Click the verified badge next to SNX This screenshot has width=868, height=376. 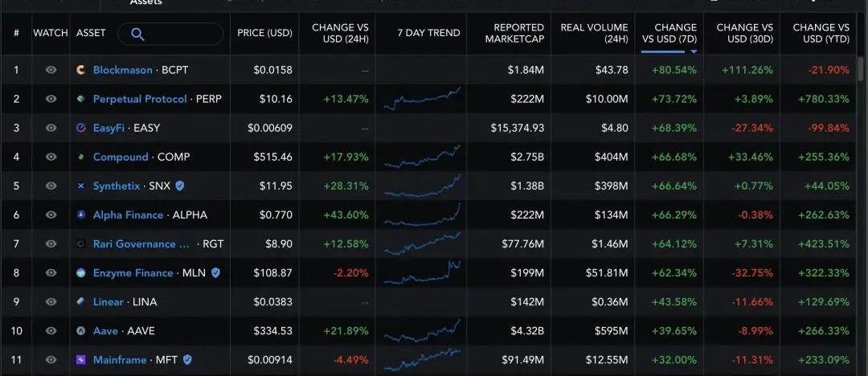180,186
